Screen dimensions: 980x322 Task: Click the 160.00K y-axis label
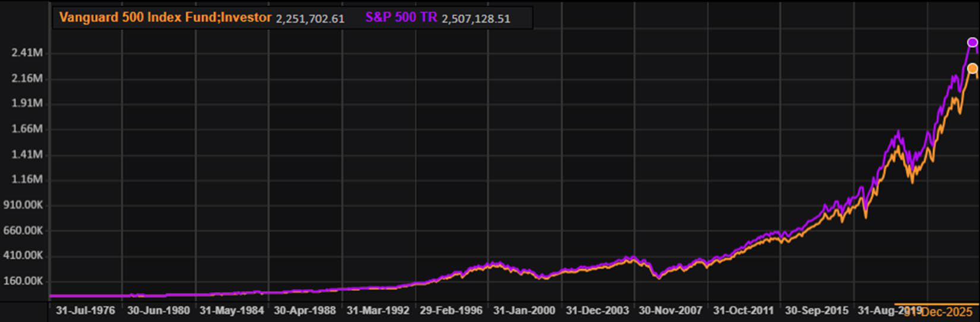(x=24, y=281)
